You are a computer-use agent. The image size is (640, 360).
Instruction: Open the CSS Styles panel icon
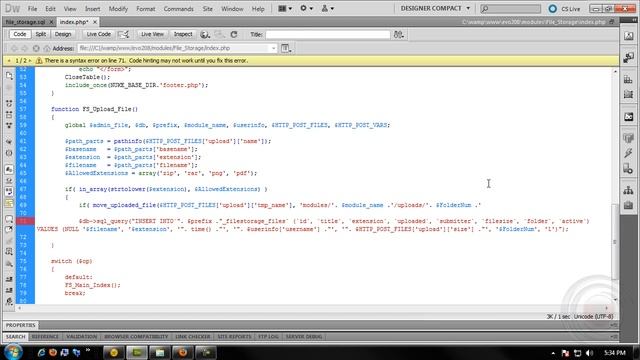point(629,79)
